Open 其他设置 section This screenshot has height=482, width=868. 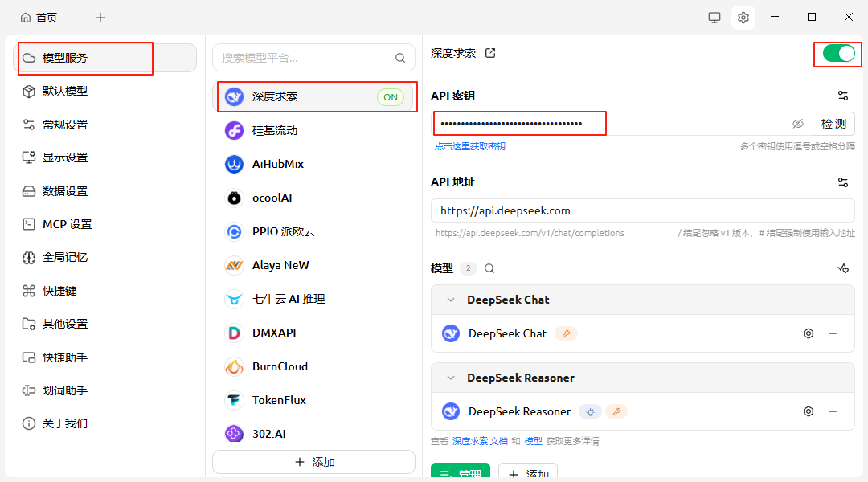coord(104,325)
